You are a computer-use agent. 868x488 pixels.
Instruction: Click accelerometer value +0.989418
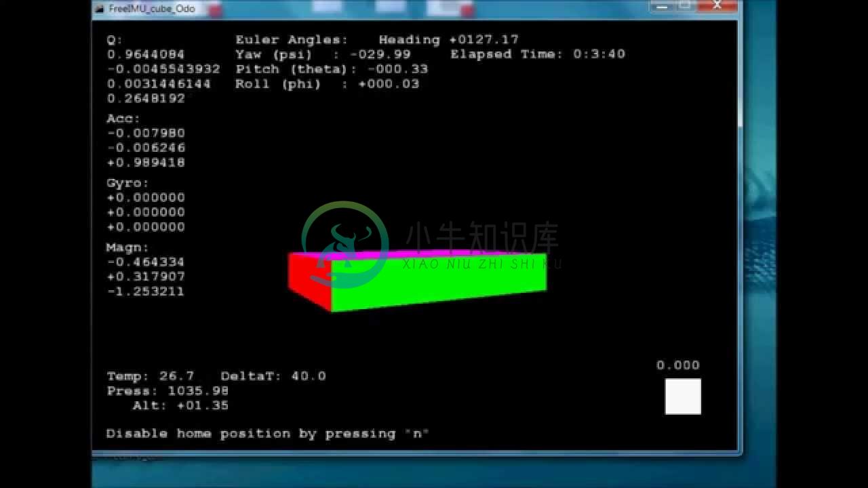point(146,163)
